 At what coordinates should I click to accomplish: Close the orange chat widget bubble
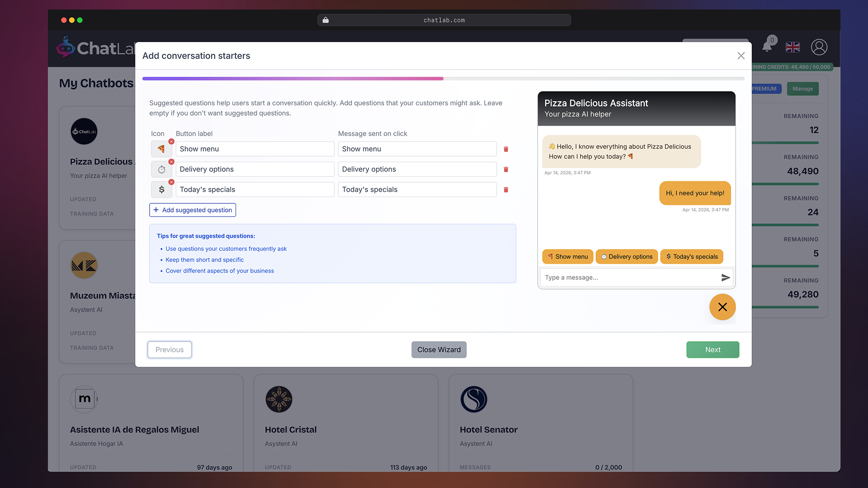tap(722, 307)
